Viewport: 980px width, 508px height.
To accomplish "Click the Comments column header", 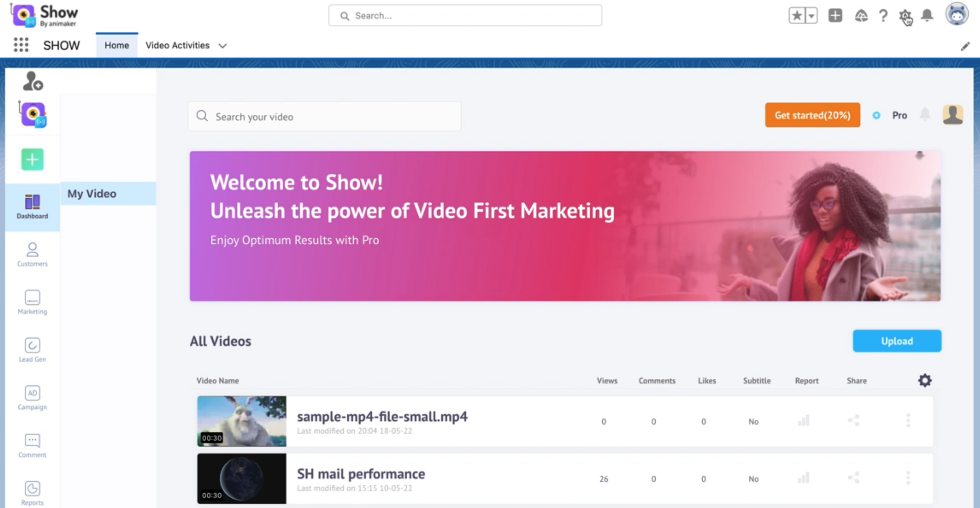I will click(x=657, y=381).
